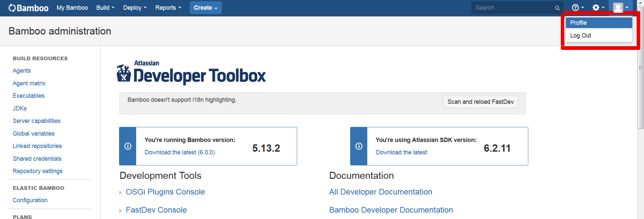This screenshot has height=219, width=644.
Task: Open the administration gear menu
Action: pyautogui.click(x=598, y=8)
